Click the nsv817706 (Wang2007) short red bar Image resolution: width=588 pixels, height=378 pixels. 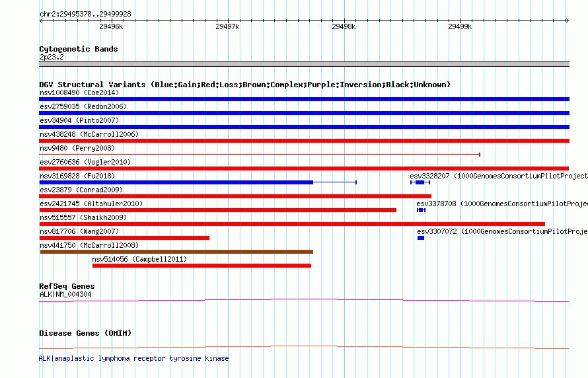[x=124, y=238]
